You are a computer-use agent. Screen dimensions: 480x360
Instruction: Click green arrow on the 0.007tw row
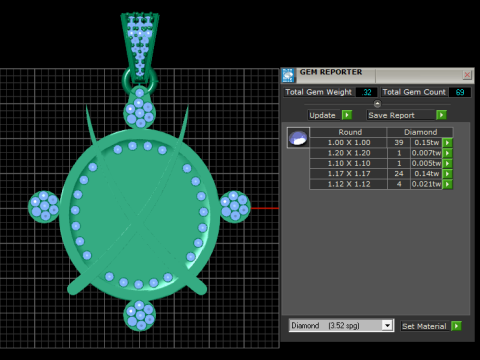tap(447, 153)
